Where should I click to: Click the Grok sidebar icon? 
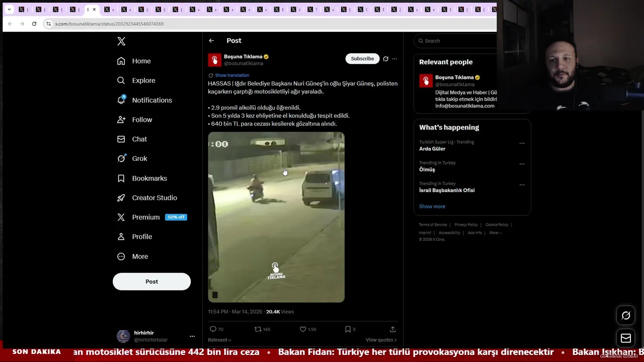(x=121, y=158)
